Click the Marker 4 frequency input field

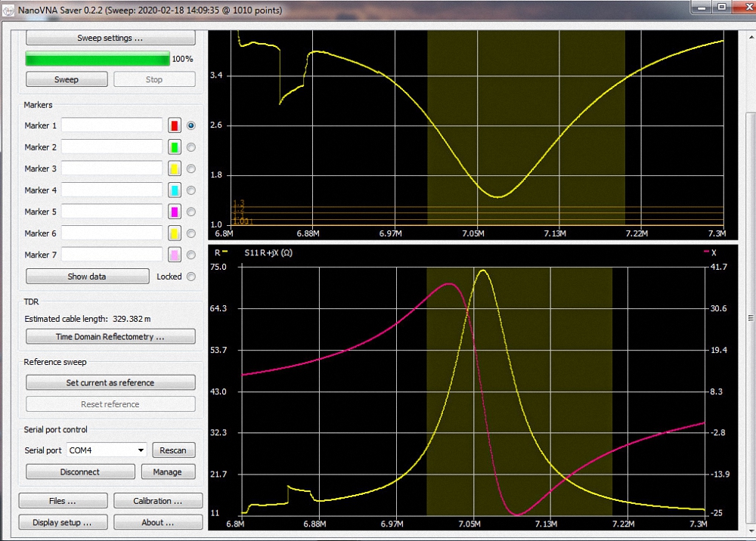(112, 190)
